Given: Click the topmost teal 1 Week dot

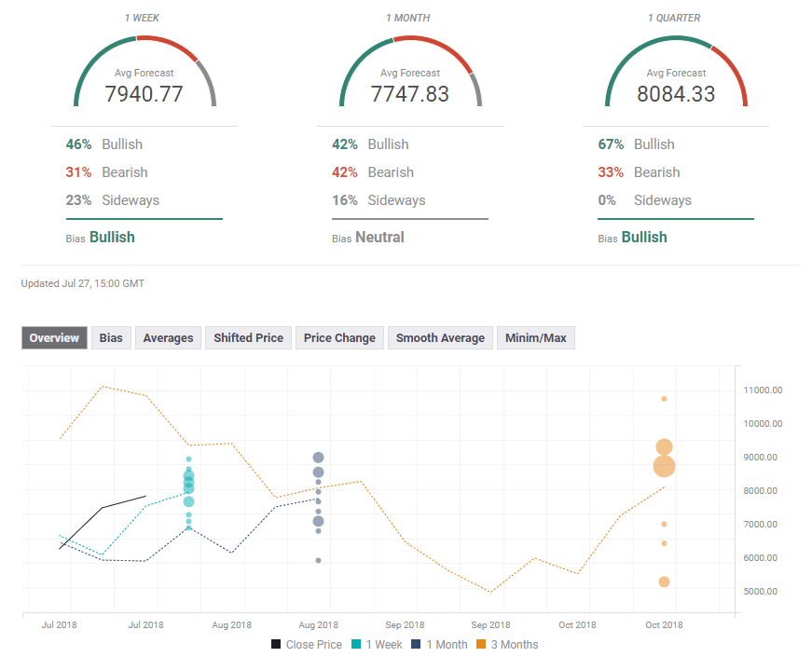Looking at the screenshot, I should 189,459.
